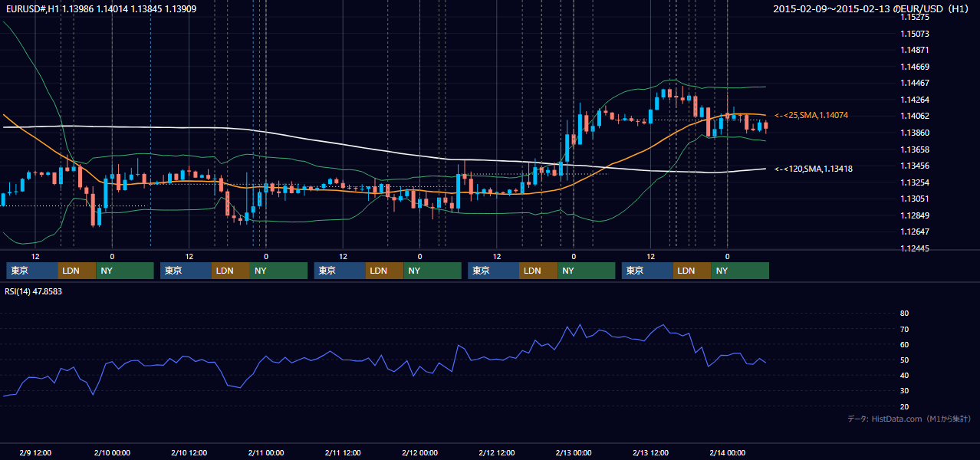Click price axis value 1.13658

coord(914,149)
